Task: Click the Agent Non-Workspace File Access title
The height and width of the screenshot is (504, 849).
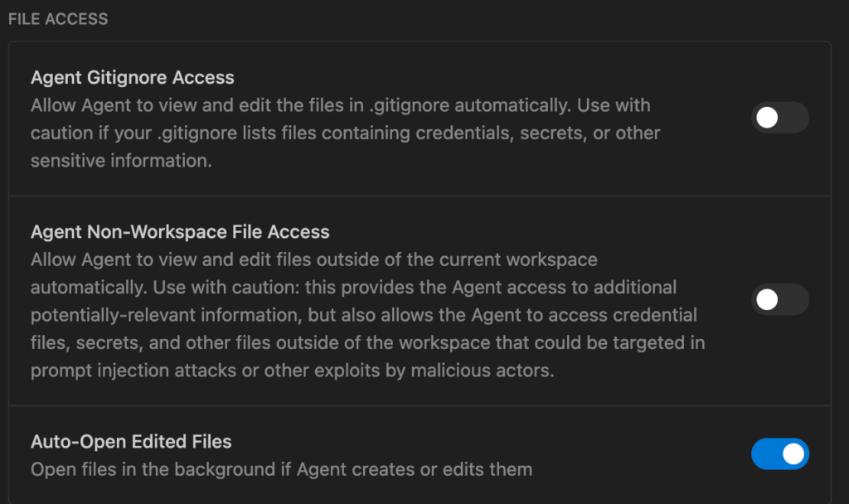Action: click(180, 232)
